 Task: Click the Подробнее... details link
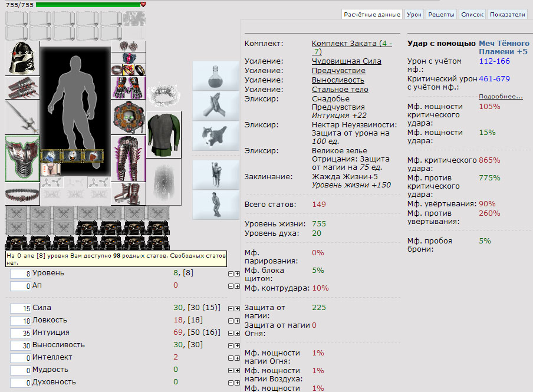501,97
